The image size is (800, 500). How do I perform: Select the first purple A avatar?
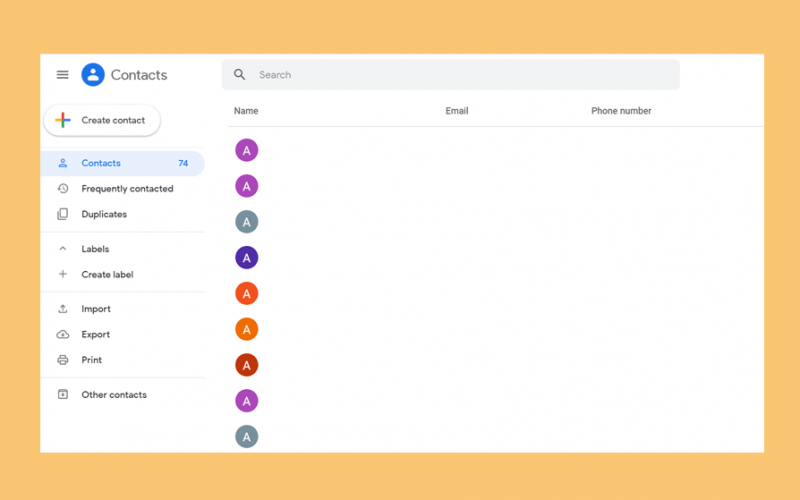pyautogui.click(x=246, y=151)
